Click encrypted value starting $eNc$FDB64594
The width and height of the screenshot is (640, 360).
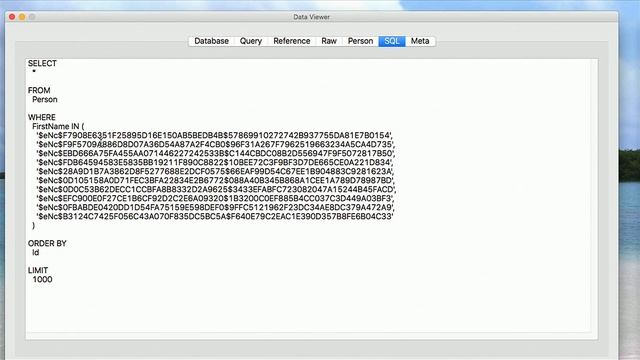214,162
